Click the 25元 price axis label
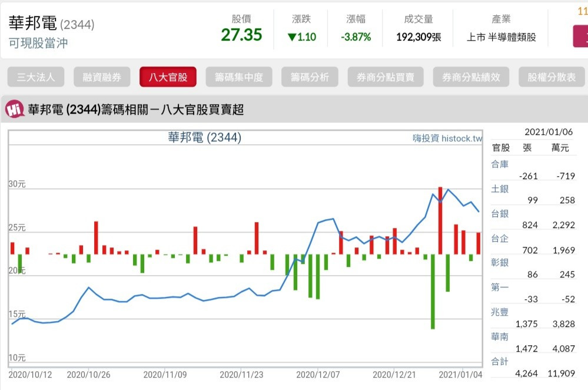 [17, 227]
